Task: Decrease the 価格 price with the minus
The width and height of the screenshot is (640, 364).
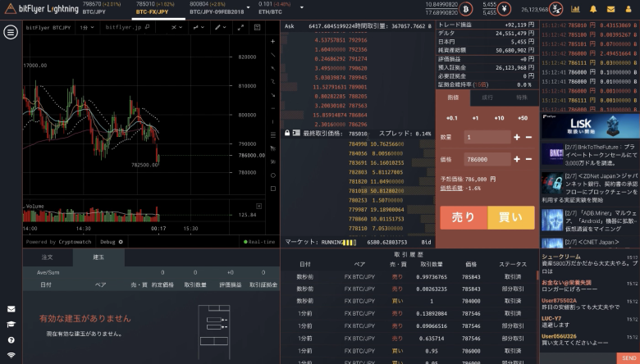Action: [528, 159]
